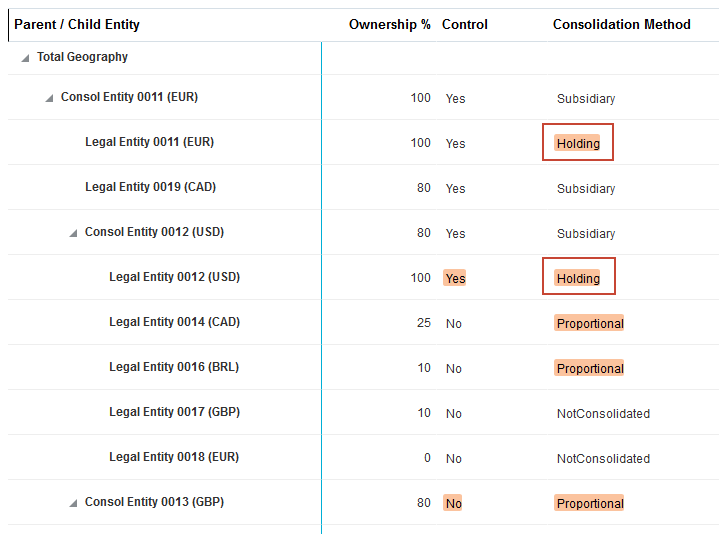This screenshot has height=534, width=719.
Task: Click Control No for Legal Entity 0014 (CAD)
Action: coord(454,324)
